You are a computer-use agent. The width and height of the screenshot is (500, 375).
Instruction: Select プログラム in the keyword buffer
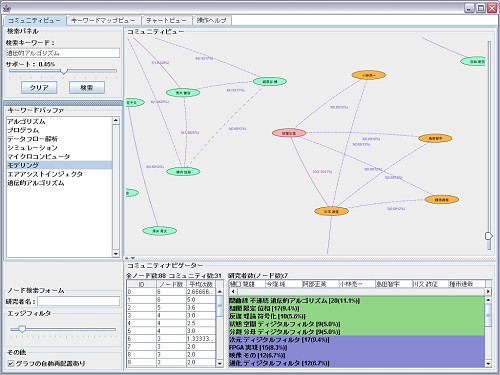(59, 130)
